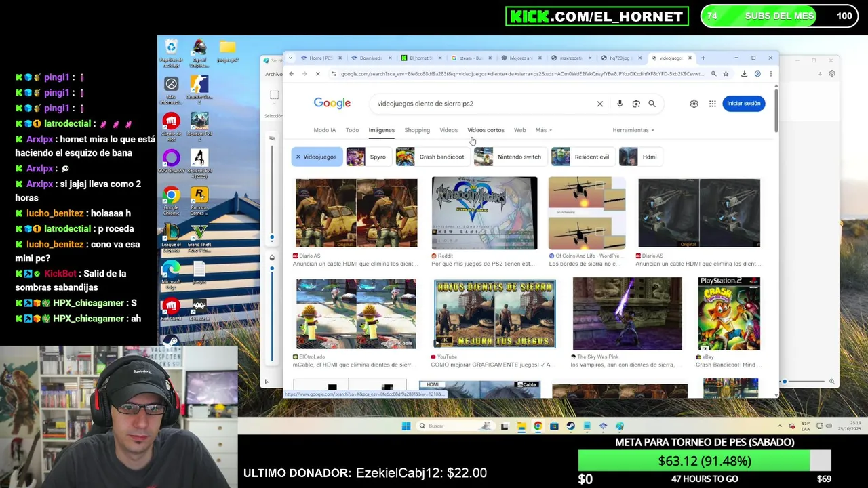Click the Iniciar sesión button
Screen dimensions: 868x488
(x=744, y=103)
